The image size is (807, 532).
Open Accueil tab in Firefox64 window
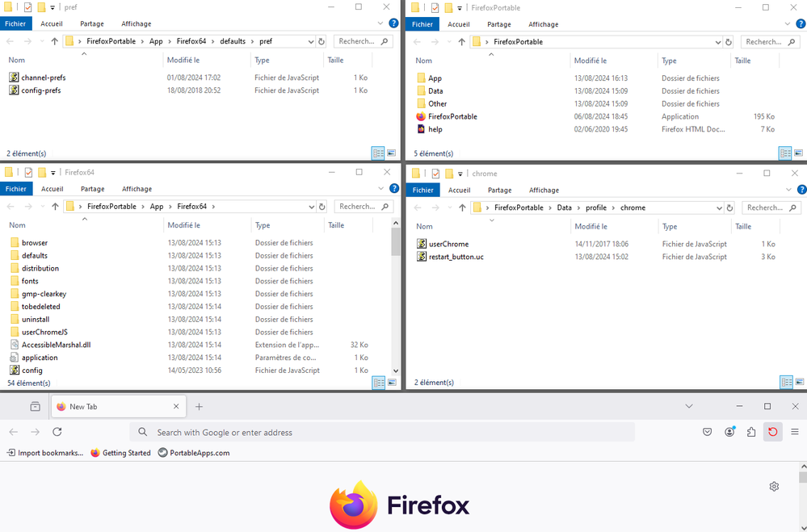[52, 189]
